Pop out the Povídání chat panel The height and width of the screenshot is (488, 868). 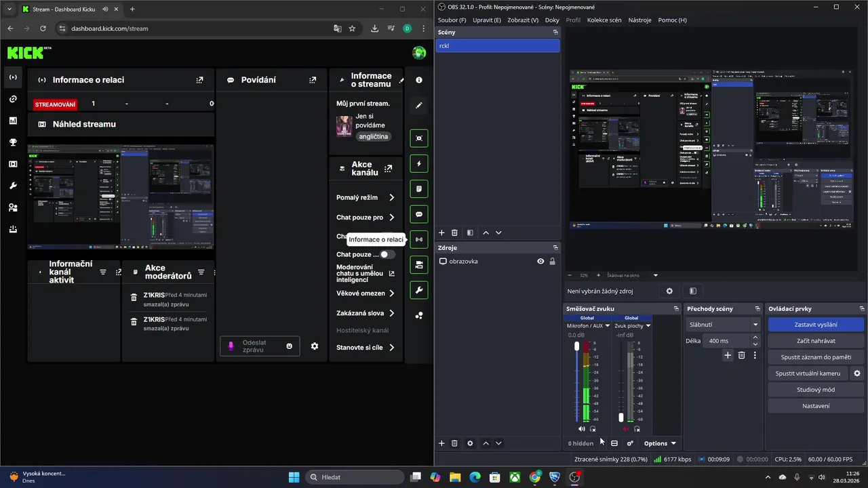[313, 80]
